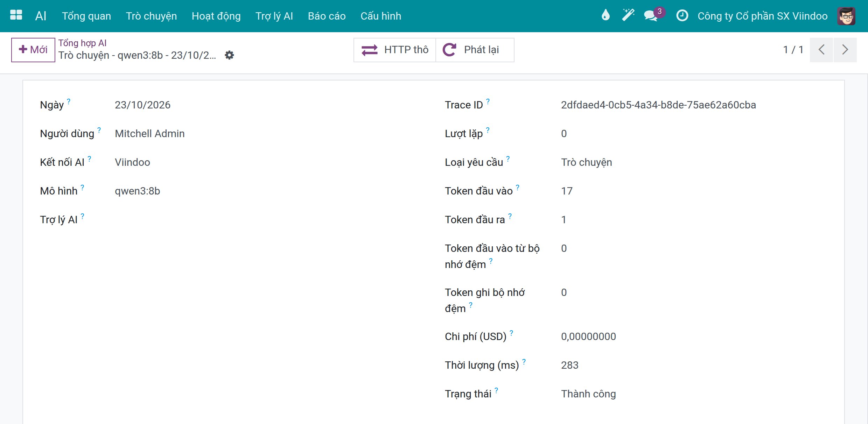Click the trace ID value 2dfdaed4-0cb5-4a34-b8de-75ae62a60cba
The width and height of the screenshot is (868, 424).
click(x=658, y=105)
